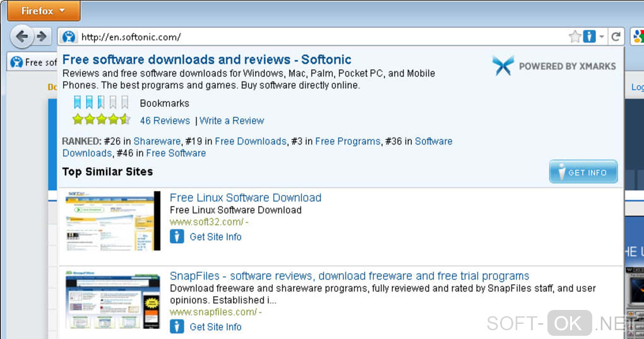Viewport: 644px width, 339px height.
Task: Go forward to the next page
Action: pyautogui.click(x=42, y=37)
